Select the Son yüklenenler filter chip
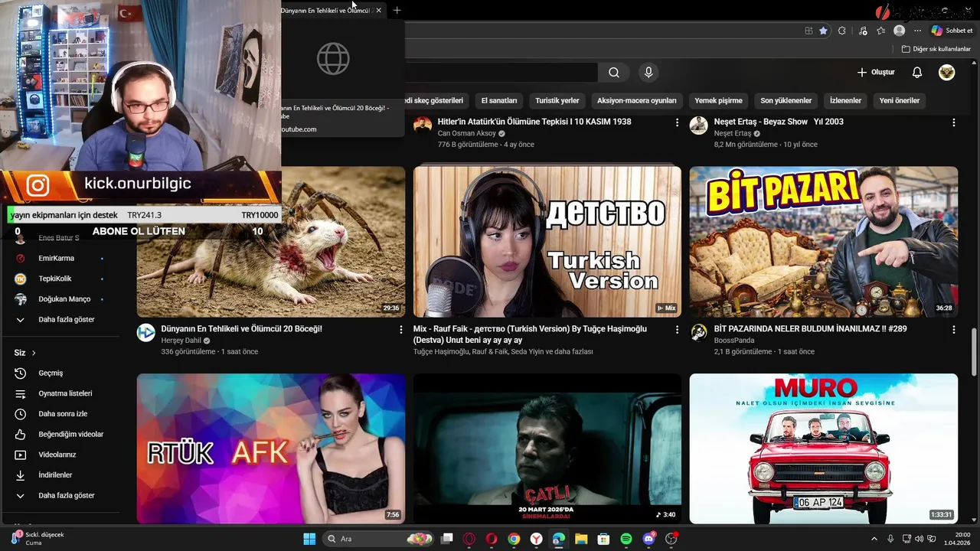The image size is (980, 551). [x=786, y=100]
